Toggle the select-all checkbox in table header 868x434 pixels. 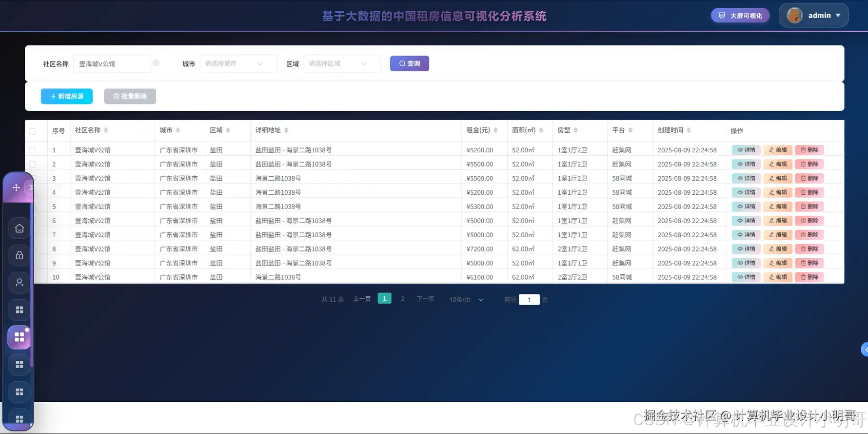pyautogui.click(x=33, y=131)
